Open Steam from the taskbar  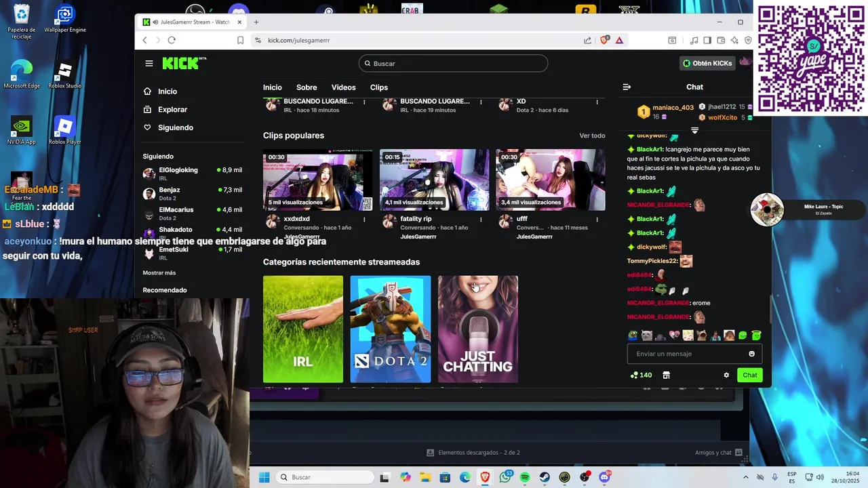point(545,477)
